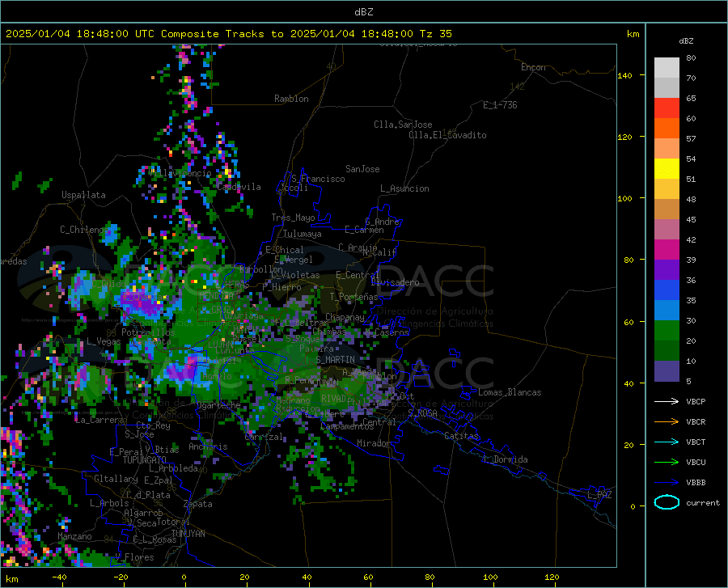Click the E_1-736 label

(500, 105)
